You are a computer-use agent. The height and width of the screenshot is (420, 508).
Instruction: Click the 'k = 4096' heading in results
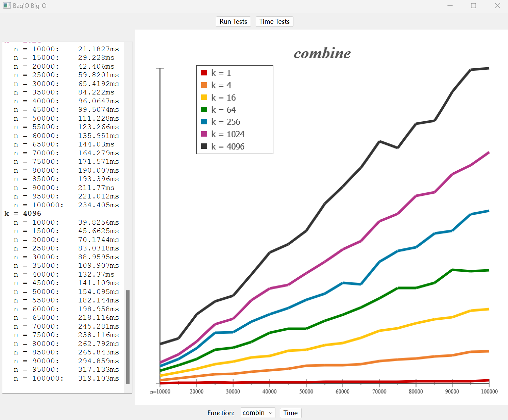pyautogui.click(x=23, y=213)
